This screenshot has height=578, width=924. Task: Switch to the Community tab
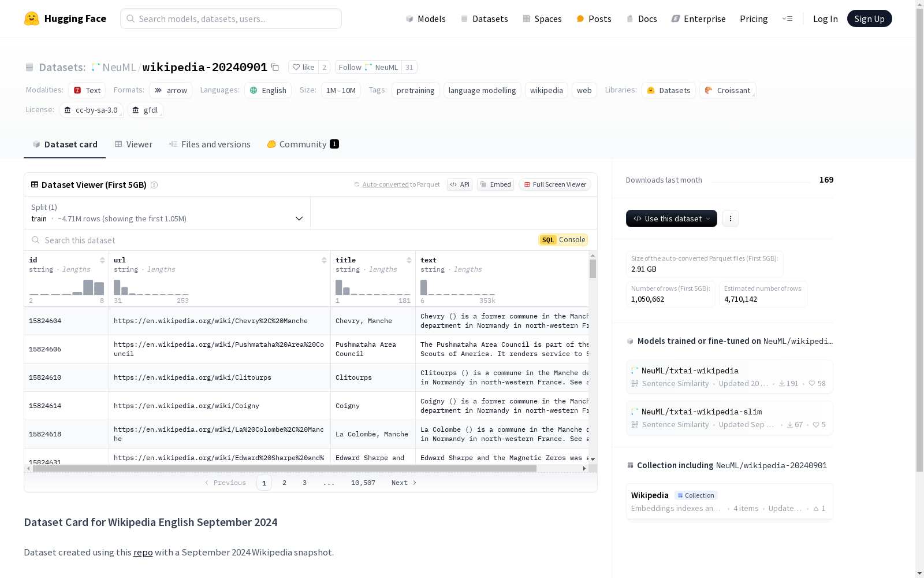[x=303, y=144]
